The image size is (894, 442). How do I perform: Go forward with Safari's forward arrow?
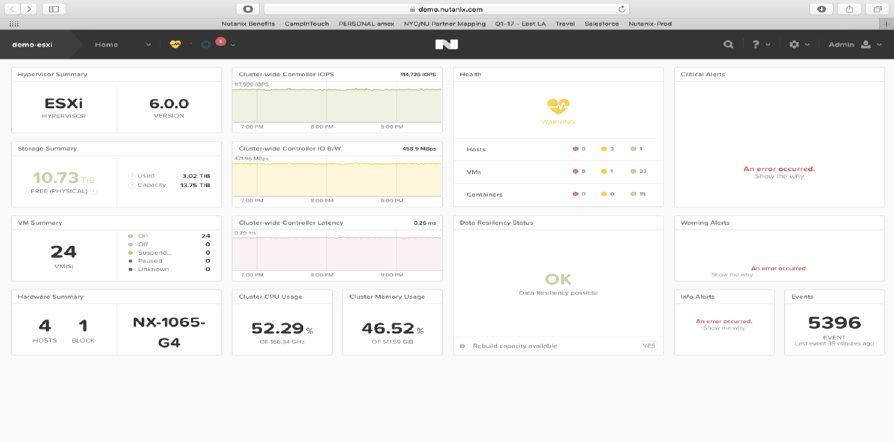click(x=29, y=9)
